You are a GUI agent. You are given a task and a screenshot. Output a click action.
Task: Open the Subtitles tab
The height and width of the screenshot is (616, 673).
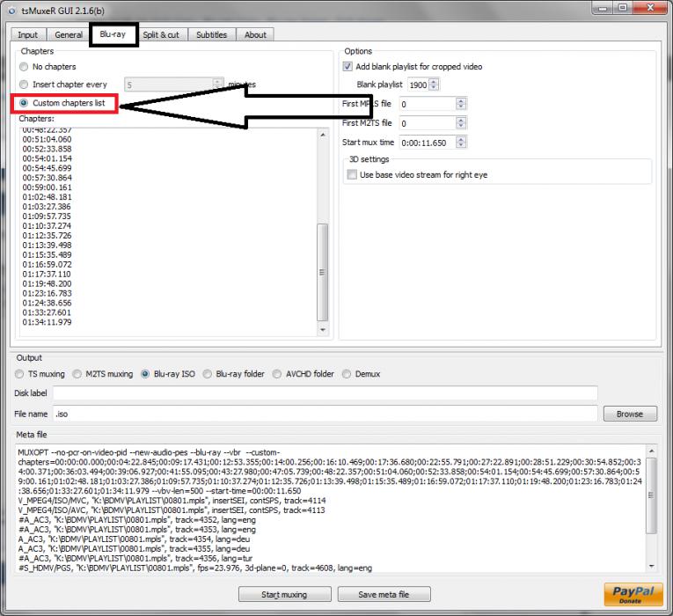pyautogui.click(x=210, y=35)
